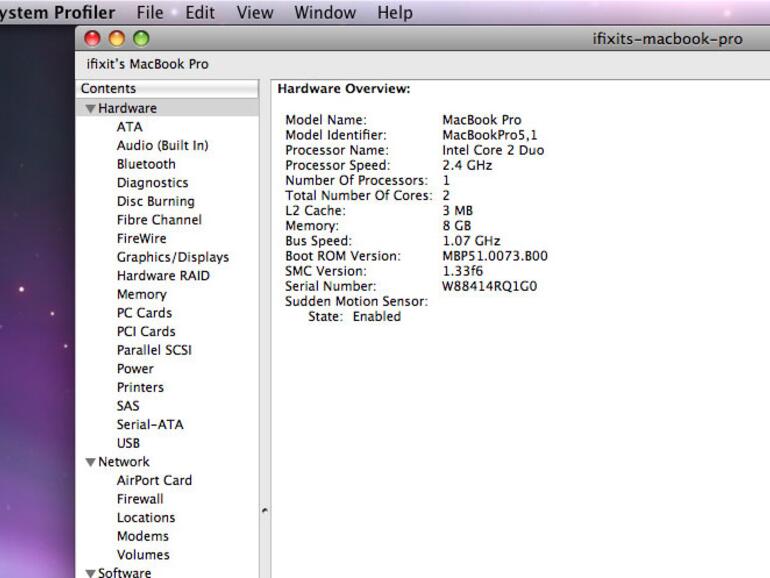Viewport: 770px width, 578px height.
Task: Click the Hardware Overview heading
Action: point(344,89)
